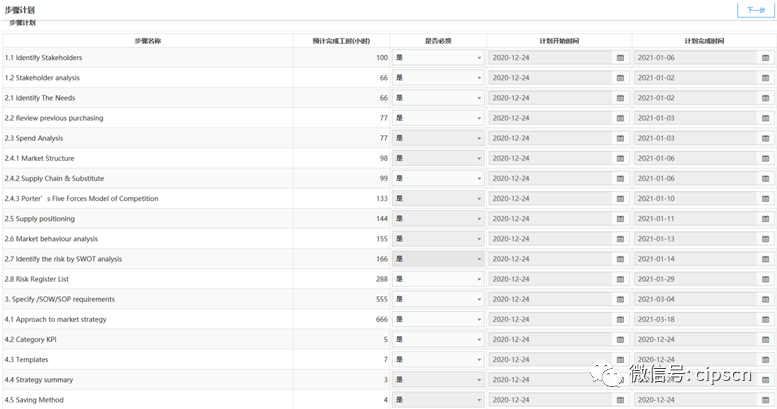Expand 是否必须 dropdown for 2.5 Supply positioning
The width and height of the screenshot is (777, 409).
pyautogui.click(x=438, y=219)
